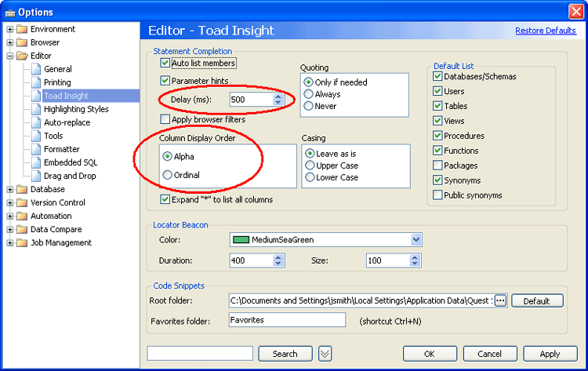Click the Environment folder icon
Image resolution: width=588 pixels, height=371 pixels.
pos(22,29)
